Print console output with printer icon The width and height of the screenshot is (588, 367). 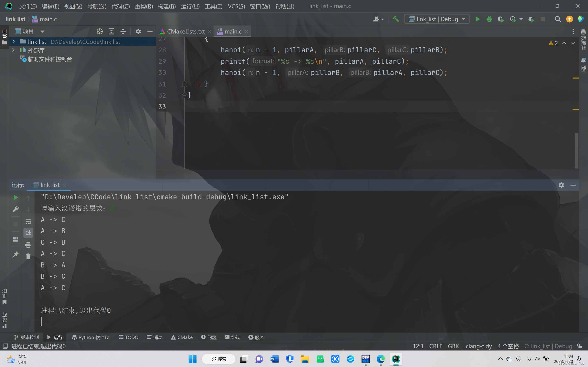point(28,245)
